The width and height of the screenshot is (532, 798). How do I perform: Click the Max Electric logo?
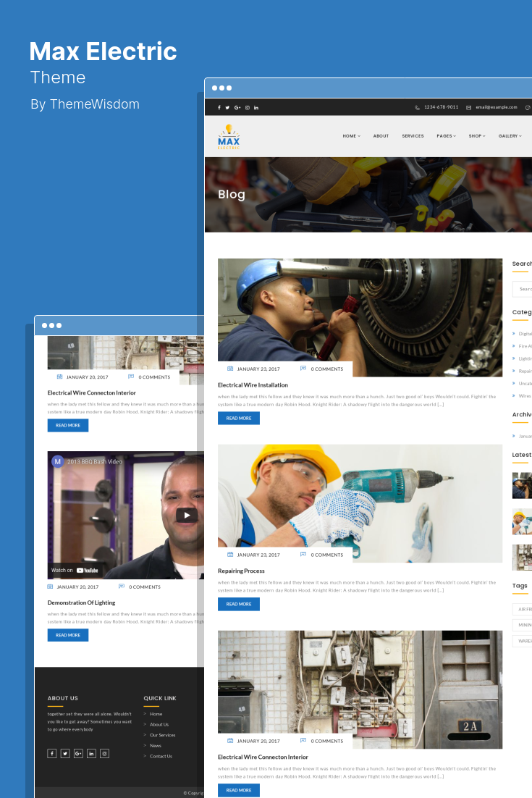pyautogui.click(x=229, y=136)
